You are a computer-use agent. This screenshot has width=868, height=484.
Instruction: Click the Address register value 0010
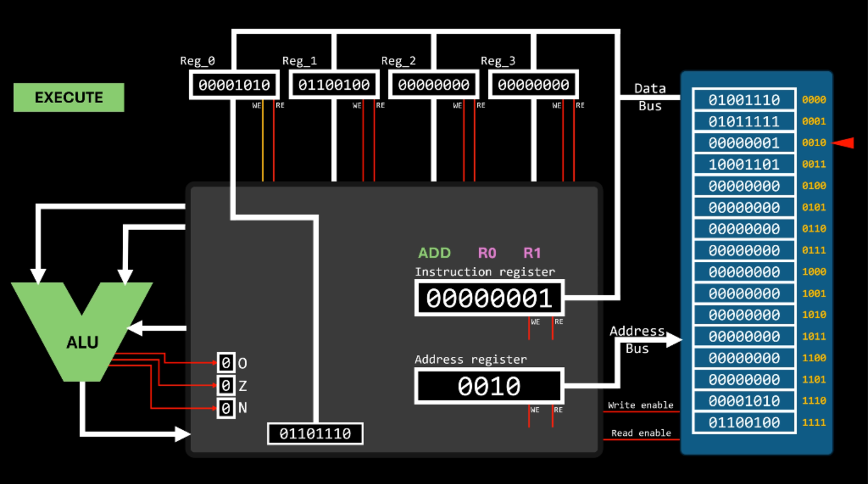[x=489, y=386]
